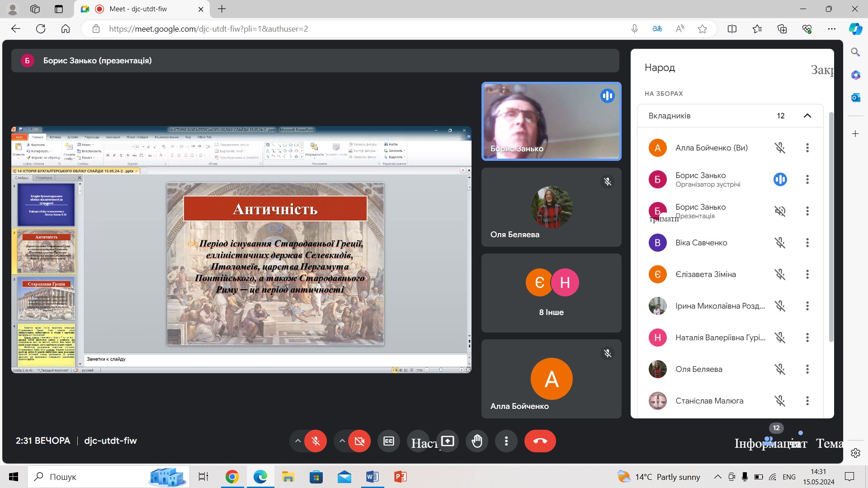The height and width of the screenshot is (488, 868).
Task: Leave the call with red hang-up button
Action: point(540,441)
